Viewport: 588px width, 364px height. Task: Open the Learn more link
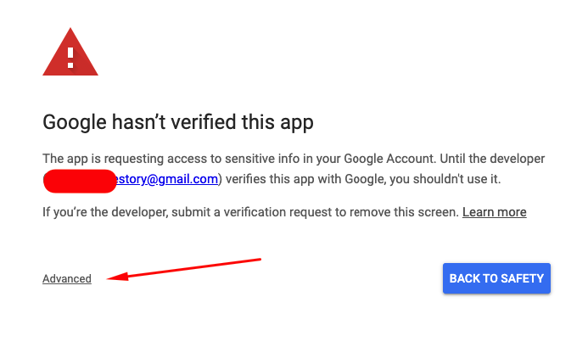tap(495, 212)
